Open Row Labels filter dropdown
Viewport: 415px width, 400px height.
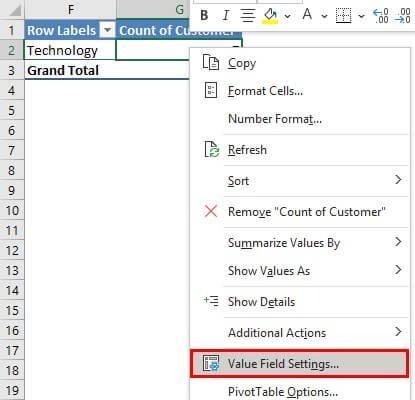click(x=107, y=30)
